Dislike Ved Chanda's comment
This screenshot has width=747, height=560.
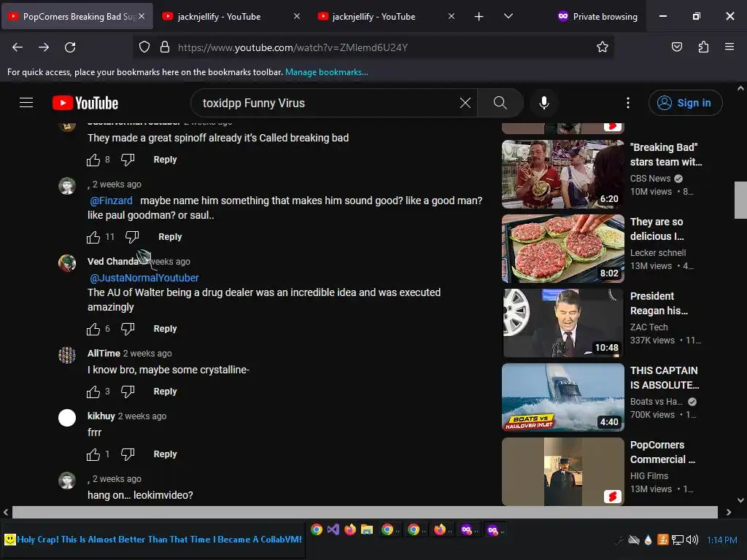pyautogui.click(x=128, y=329)
